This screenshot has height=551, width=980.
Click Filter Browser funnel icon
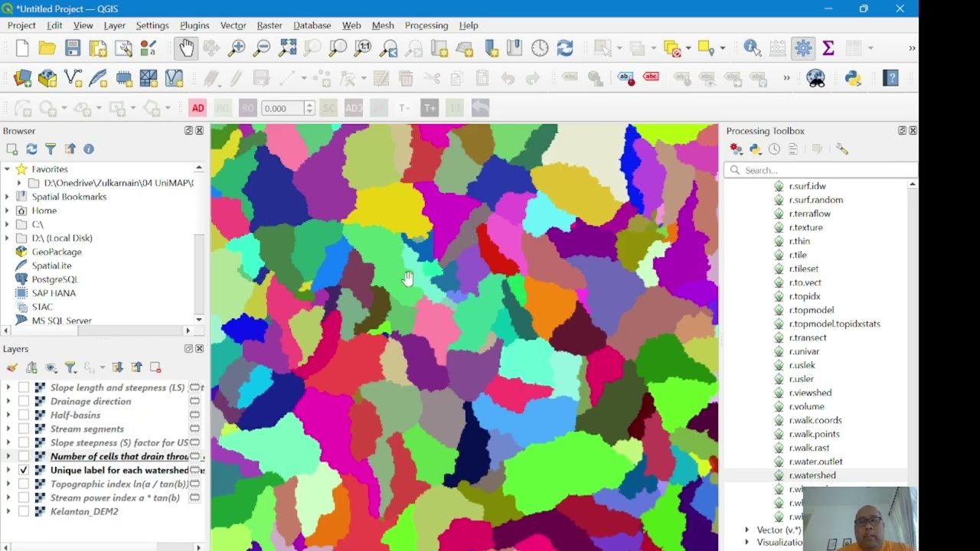point(51,149)
